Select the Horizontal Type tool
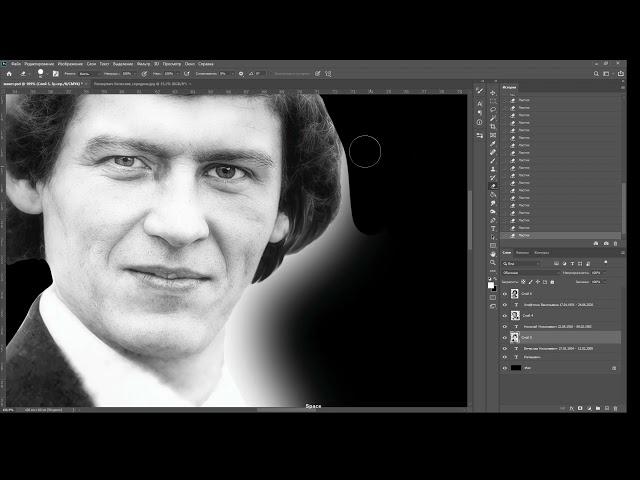Screen dimensions: 640x480 tap(493, 229)
